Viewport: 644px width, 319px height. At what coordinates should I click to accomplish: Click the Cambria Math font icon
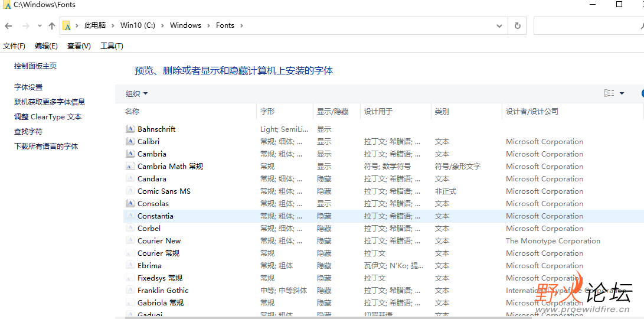coord(130,167)
